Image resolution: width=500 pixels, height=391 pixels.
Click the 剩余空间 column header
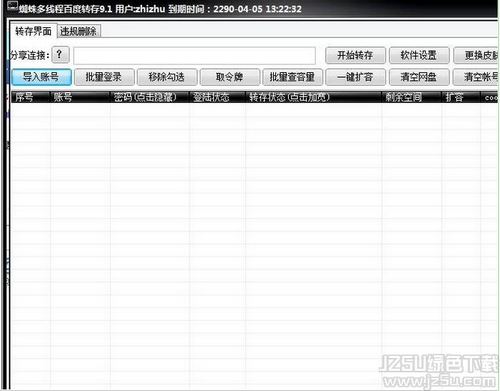411,97
